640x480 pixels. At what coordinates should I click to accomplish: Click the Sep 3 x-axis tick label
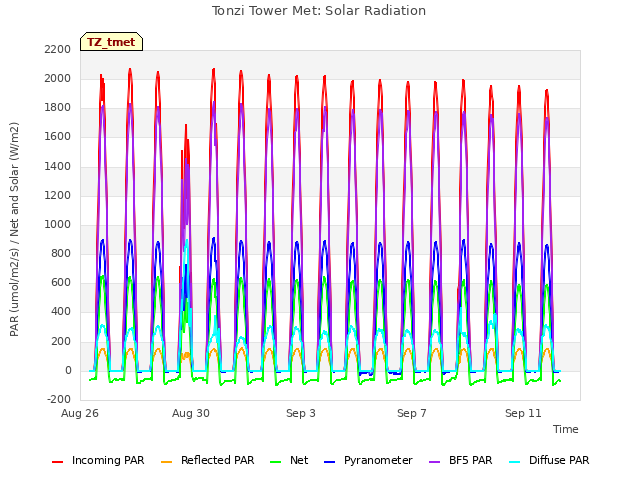[x=301, y=413]
